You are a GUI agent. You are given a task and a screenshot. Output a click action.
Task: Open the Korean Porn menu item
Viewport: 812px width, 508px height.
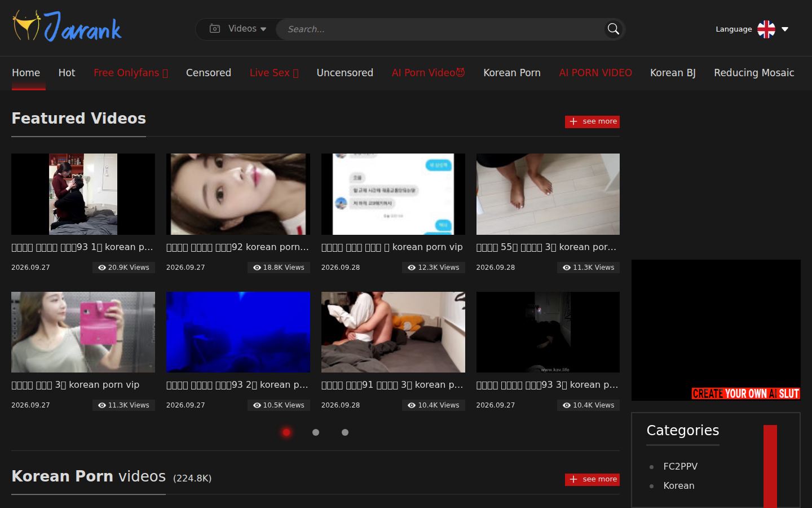click(512, 73)
